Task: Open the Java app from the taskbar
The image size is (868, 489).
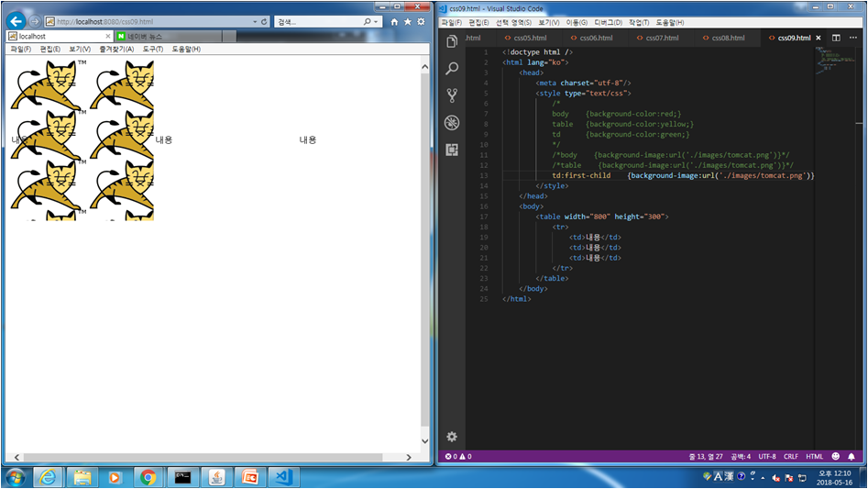Action: (x=216, y=477)
